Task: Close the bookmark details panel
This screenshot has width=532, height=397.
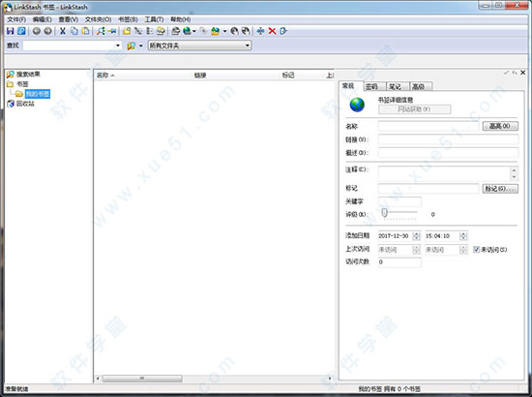Action: coord(523,73)
